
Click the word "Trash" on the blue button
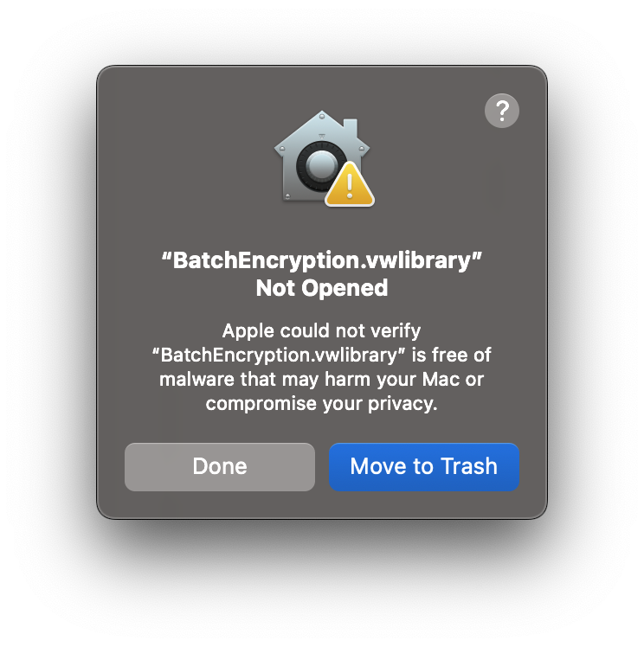pyautogui.click(x=469, y=467)
